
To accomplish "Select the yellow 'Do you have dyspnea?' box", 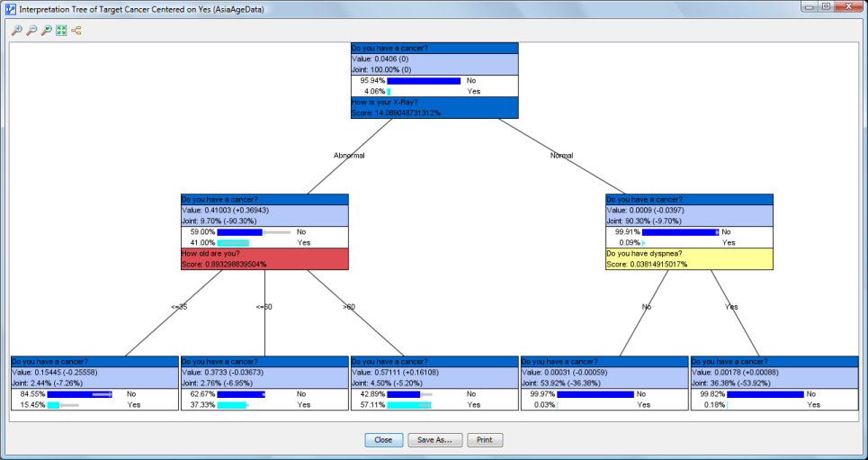I will (x=689, y=258).
